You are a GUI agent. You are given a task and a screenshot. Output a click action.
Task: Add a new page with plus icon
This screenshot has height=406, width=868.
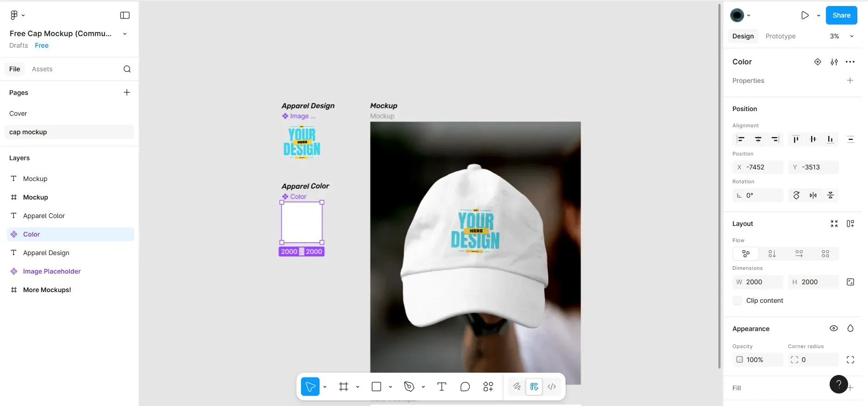127,93
